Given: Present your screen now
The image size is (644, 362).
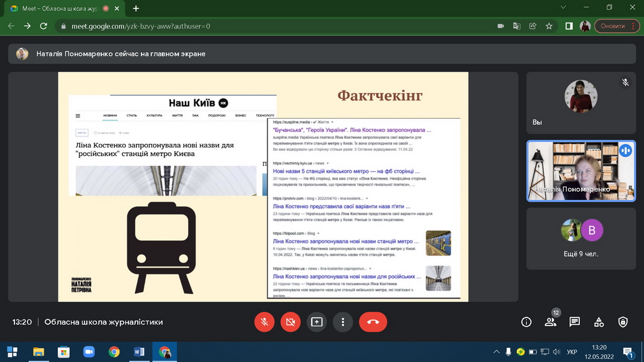Looking at the screenshot, I should [317, 322].
